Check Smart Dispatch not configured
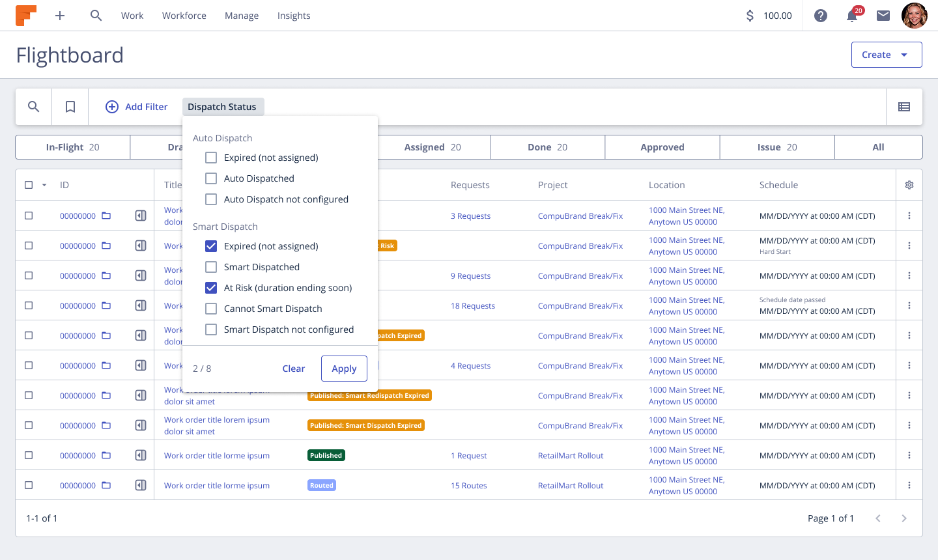Image resolution: width=938 pixels, height=560 pixels. pyautogui.click(x=211, y=329)
